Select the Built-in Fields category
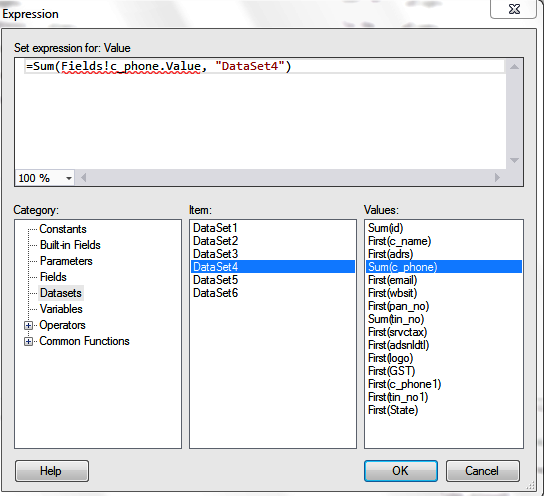This screenshot has width=544, height=496. [x=70, y=245]
